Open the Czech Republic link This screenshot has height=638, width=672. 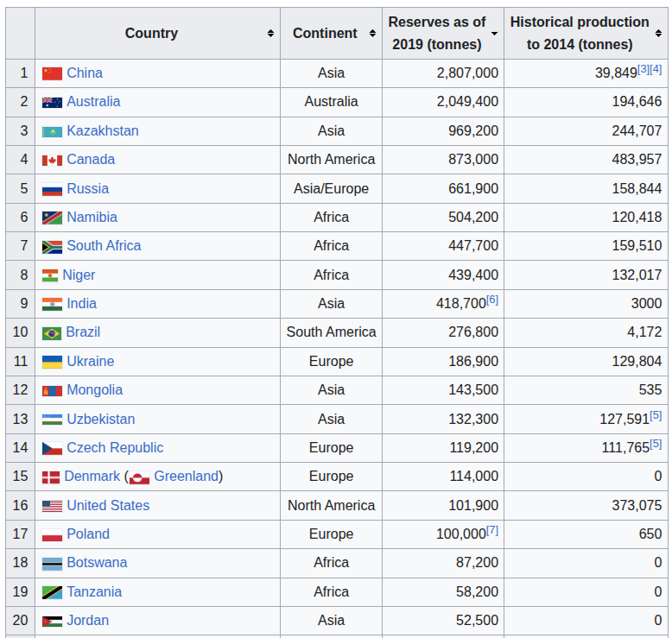pyautogui.click(x=115, y=447)
